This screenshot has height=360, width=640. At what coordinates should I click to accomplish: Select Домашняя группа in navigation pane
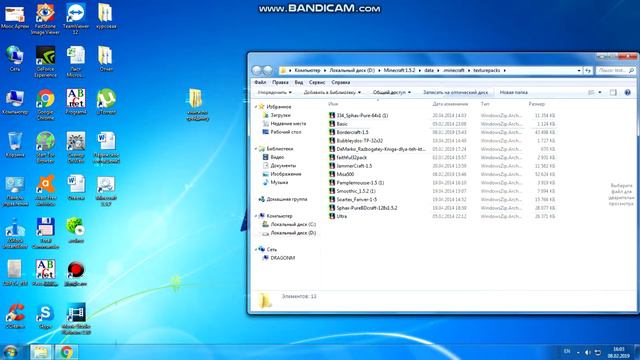coord(282,199)
